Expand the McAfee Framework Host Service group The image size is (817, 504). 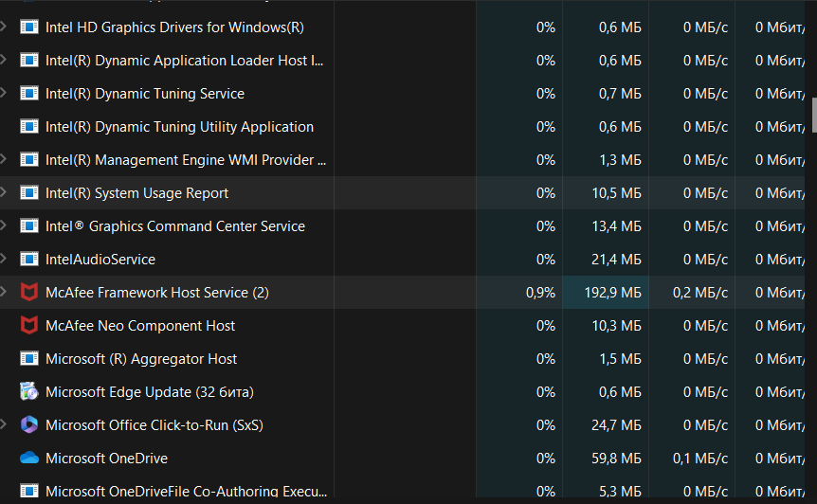click(x=5, y=293)
